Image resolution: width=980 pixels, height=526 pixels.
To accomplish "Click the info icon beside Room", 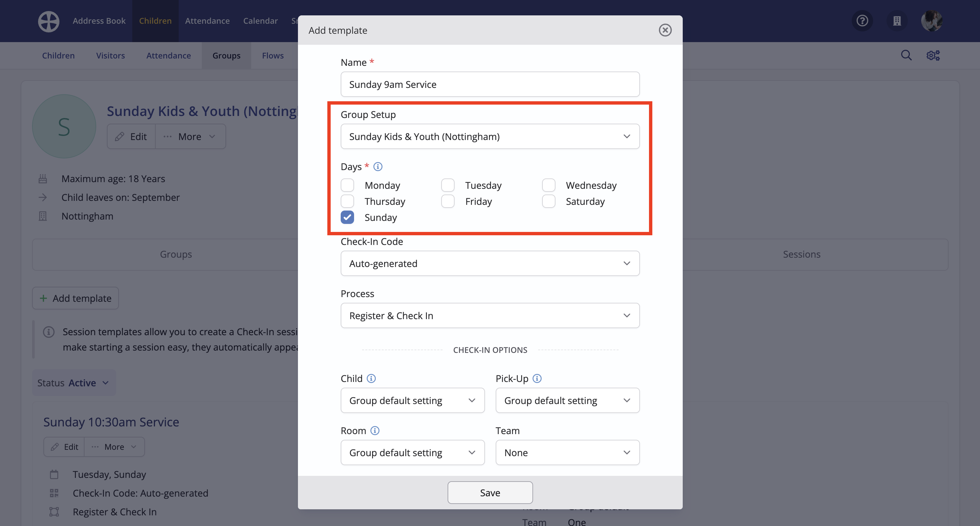I will 375,430.
